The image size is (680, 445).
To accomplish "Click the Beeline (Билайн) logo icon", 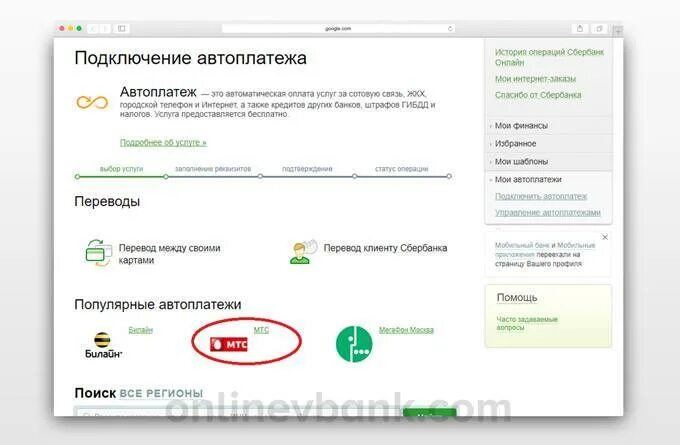I will tap(102, 345).
